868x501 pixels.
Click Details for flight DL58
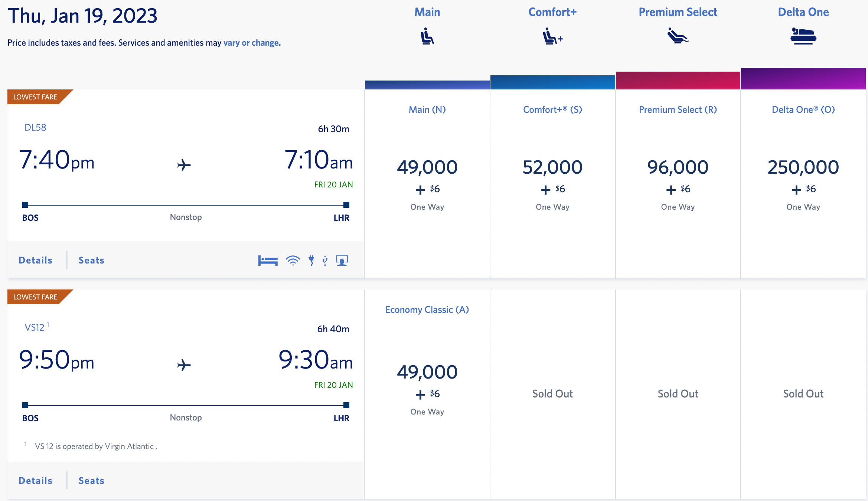(35, 260)
